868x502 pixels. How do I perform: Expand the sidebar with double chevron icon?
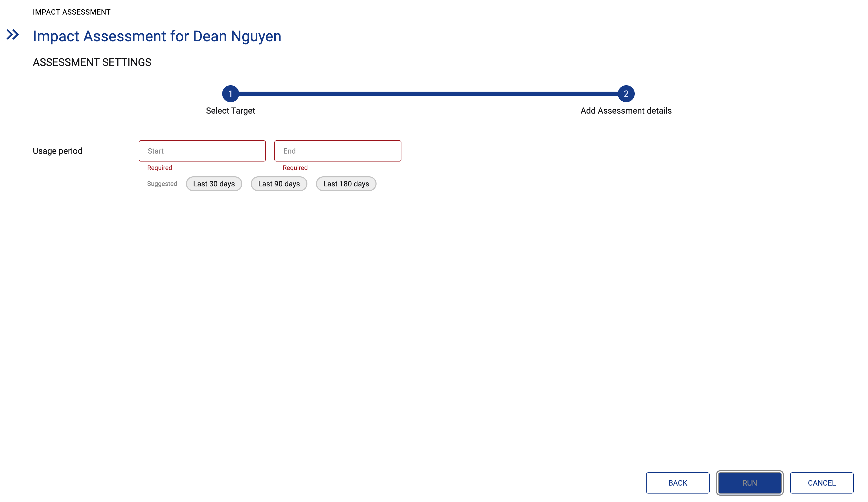pos(13,34)
